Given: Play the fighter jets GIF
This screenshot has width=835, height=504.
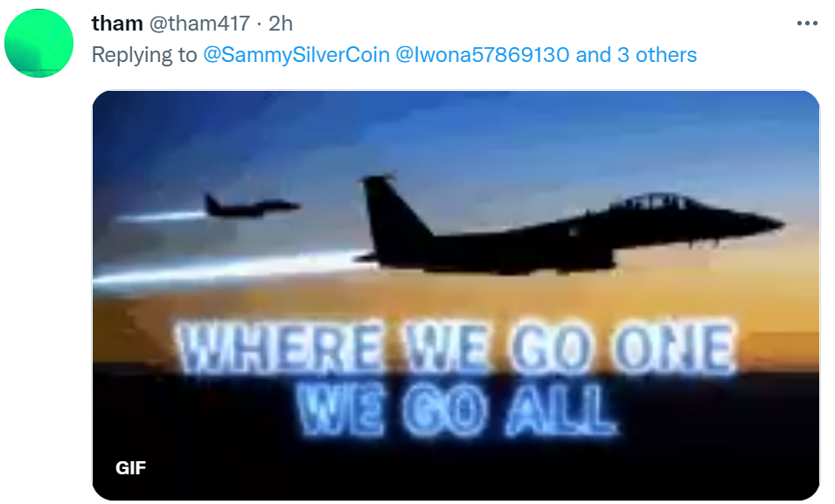Looking at the screenshot, I should (456, 295).
